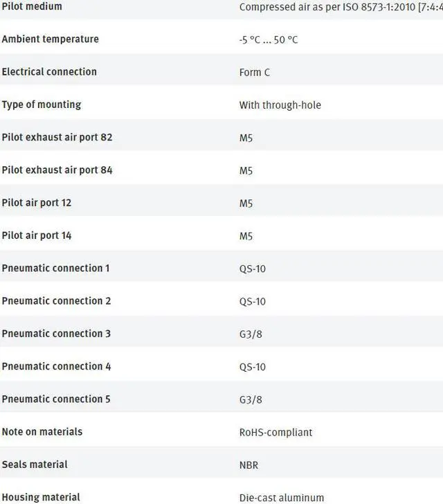Select G3/8 value of Pneumatic connection 3
Image resolution: width=443 pixels, height=504 pixels.
[x=251, y=334]
